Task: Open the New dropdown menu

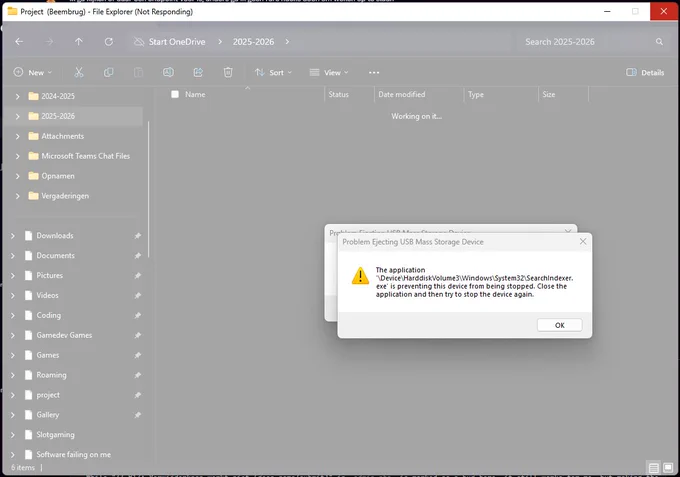Action: [33, 72]
